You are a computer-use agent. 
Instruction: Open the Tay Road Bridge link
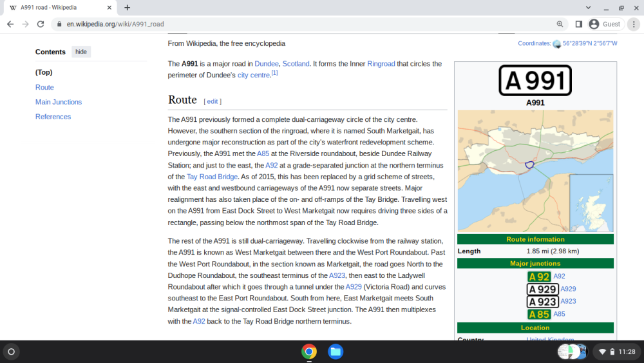pyautogui.click(x=212, y=177)
